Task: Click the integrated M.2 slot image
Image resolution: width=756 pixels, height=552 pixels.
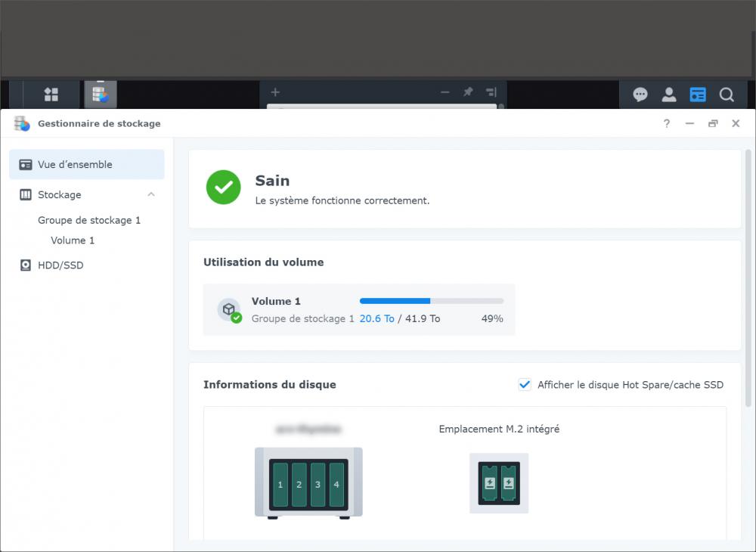Action: pos(499,483)
